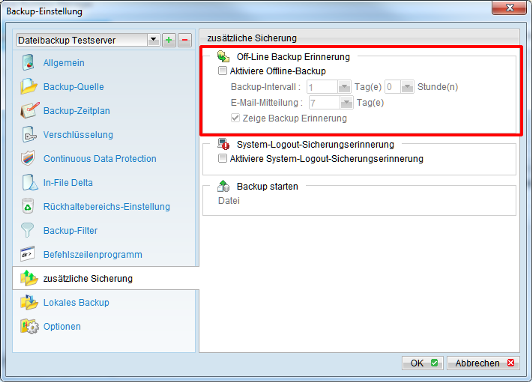Click the Continuous Data Protection shield icon
The width and height of the screenshot is (532, 382).
pyautogui.click(x=28, y=158)
